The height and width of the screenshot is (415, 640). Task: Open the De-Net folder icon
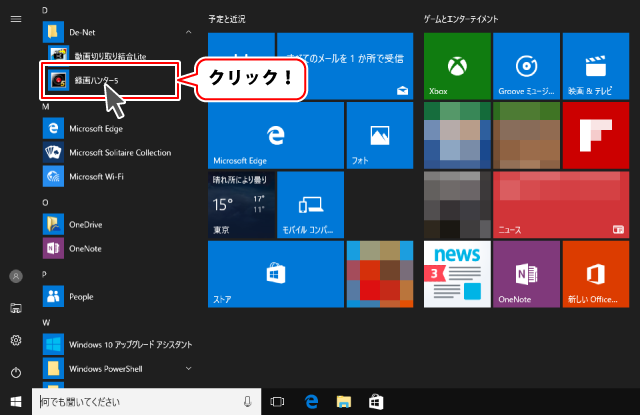point(53,32)
